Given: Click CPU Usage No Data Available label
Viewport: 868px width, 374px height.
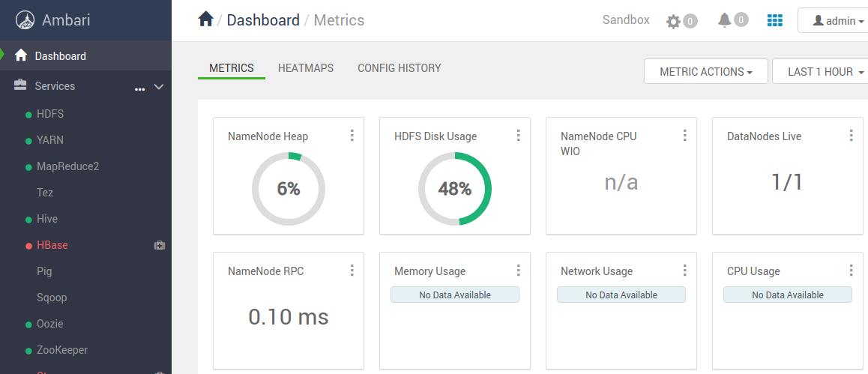Looking at the screenshot, I should [x=788, y=295].
